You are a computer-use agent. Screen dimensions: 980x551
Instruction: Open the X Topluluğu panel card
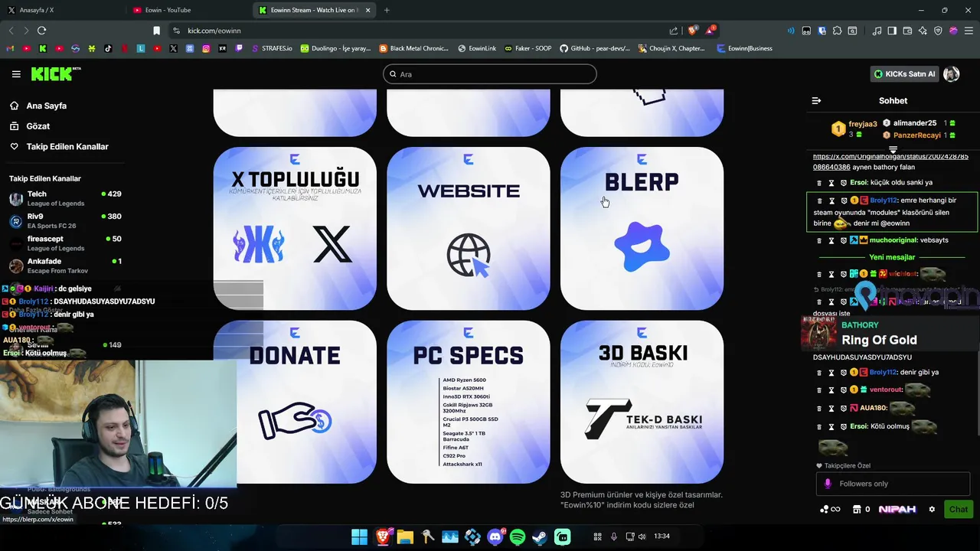[x=295, y=228]
